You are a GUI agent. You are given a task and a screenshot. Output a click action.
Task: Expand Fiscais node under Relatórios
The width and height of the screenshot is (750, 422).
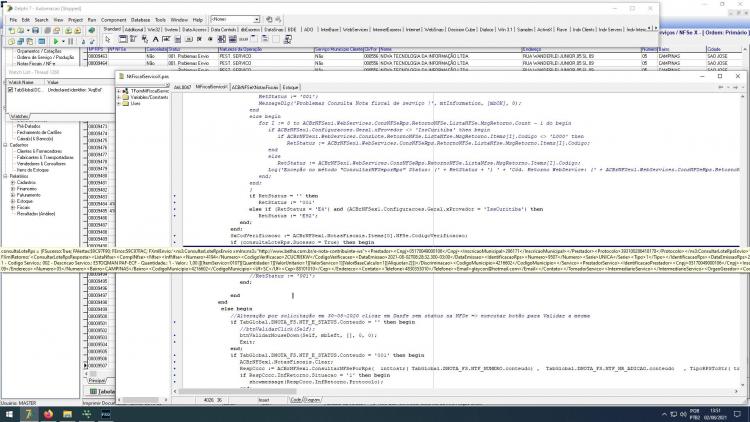pyautogui.click(x=13, y=208)
